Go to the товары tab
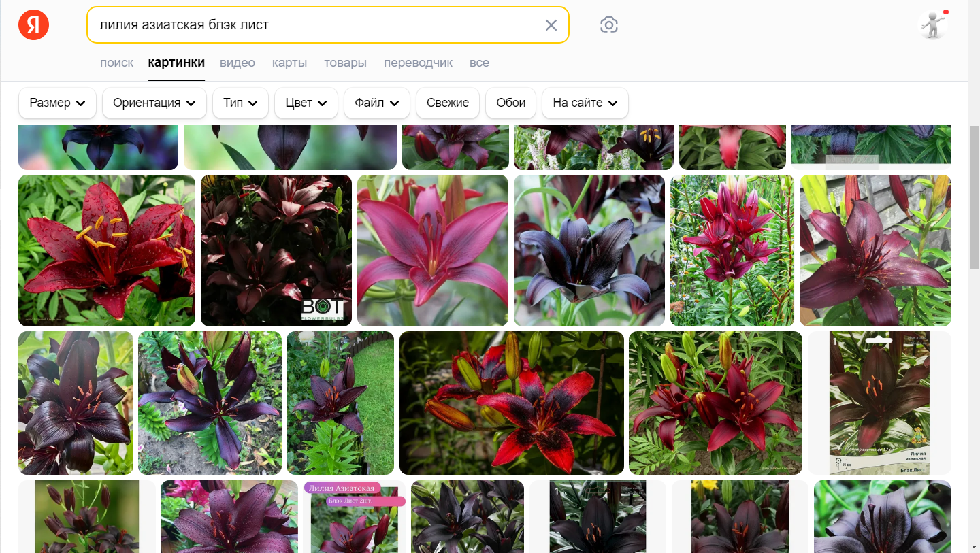Image resolution: width=980 pixels, height=553 pixels. click(x=345, y=63)
